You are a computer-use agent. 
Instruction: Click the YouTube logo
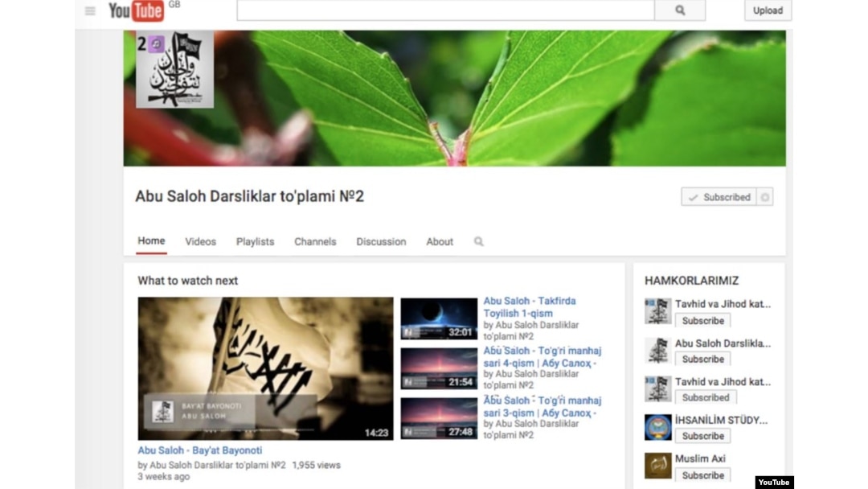(x=137, y=10)
